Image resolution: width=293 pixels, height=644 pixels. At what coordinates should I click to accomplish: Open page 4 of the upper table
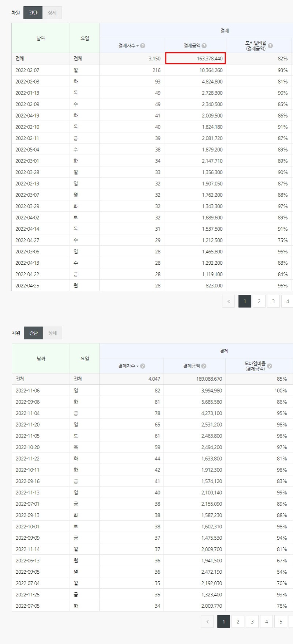click(x=287, y=301)
